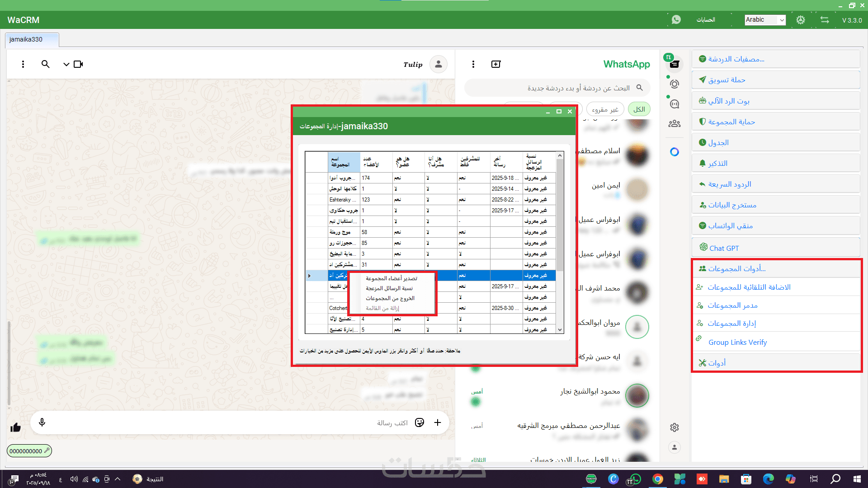Click the WhatsApp icon in header
This screenshot has height=488, width=868.
[676, 20]
